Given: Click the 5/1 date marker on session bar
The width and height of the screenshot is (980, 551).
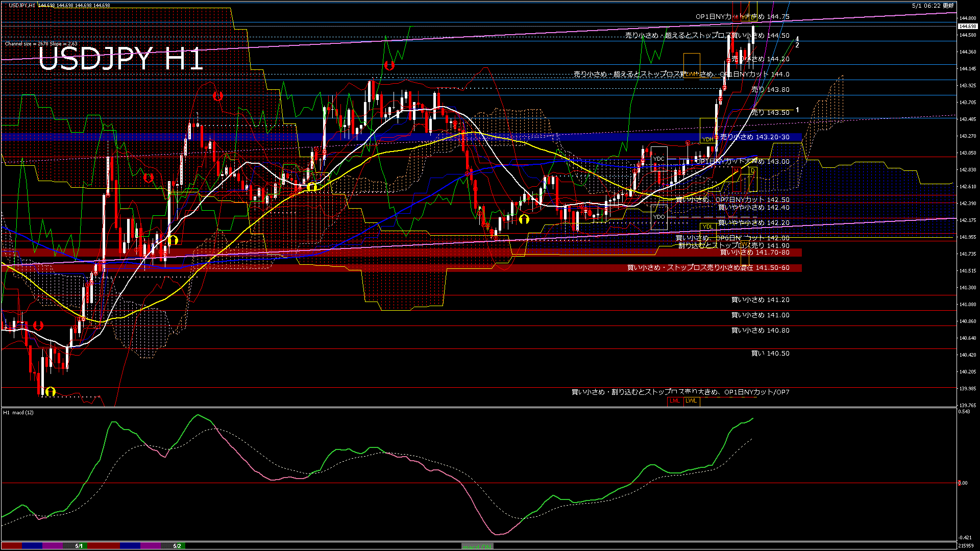Looking at the screenshot, I should coord(79,546).
